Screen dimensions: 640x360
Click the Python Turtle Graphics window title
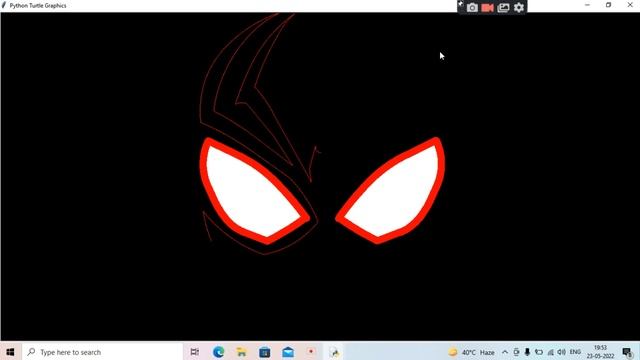pos(38,6)
